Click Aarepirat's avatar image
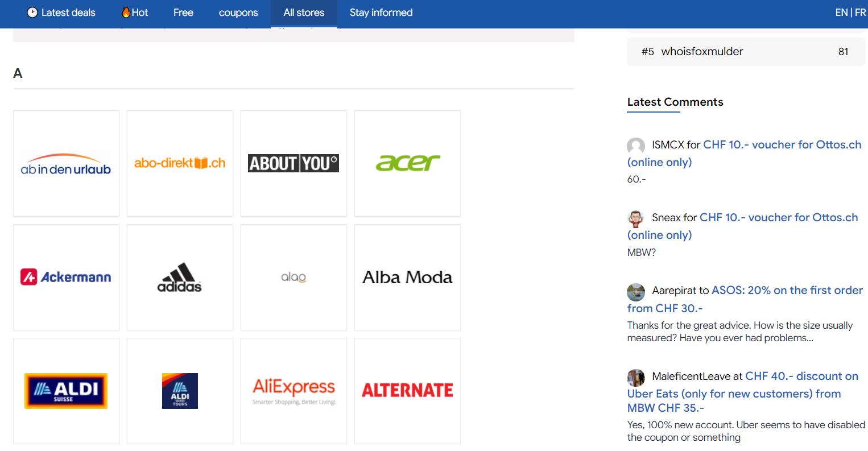The height and width of the screenshot is (451, 868). [x=636, y=292]
